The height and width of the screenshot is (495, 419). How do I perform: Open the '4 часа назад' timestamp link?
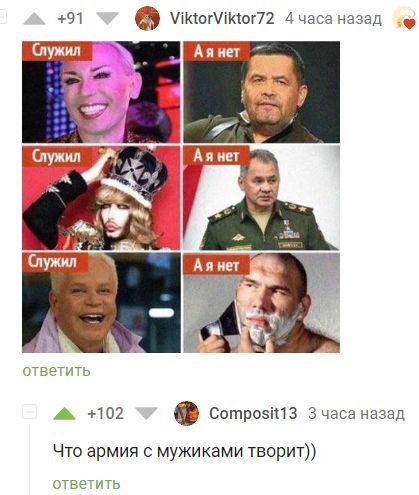coord(333,19)
